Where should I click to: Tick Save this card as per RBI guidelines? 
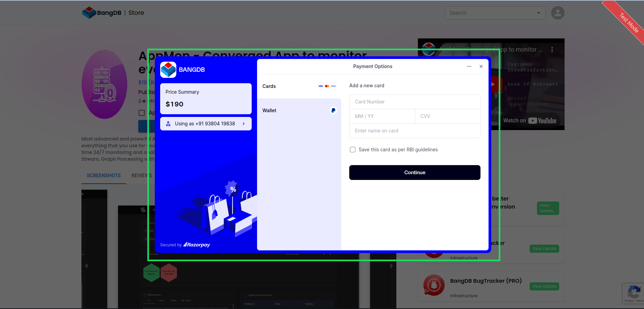[x=353, y=150]
